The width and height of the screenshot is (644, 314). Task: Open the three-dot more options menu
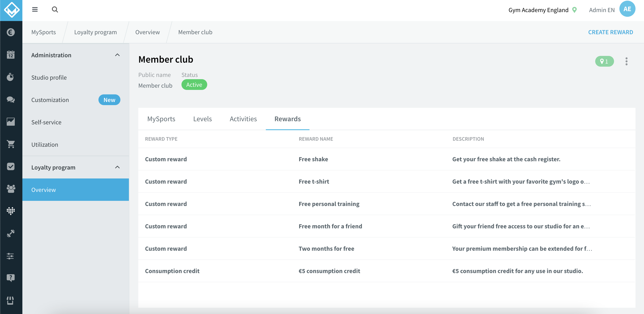pyautogui.click(x=626, y=61)
